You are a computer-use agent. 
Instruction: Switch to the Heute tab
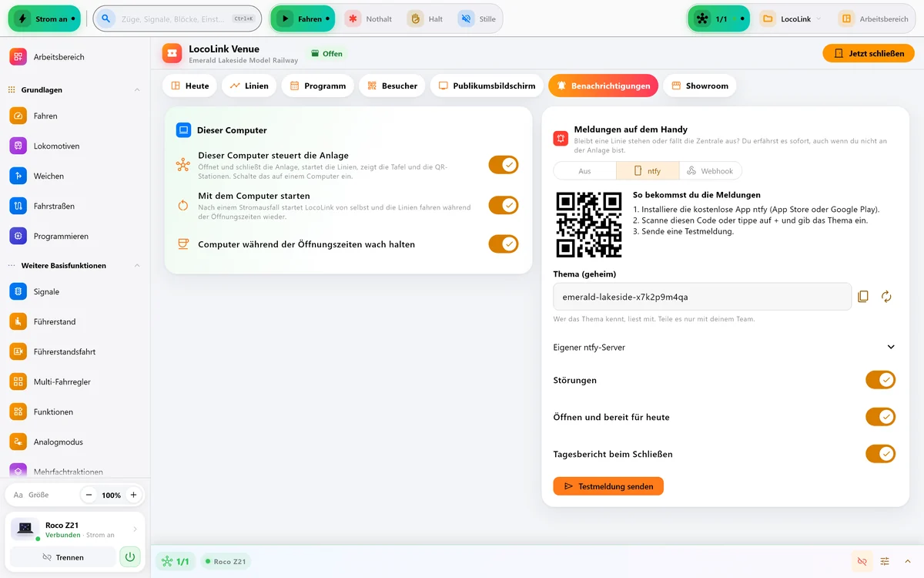[x=190, y=86]
